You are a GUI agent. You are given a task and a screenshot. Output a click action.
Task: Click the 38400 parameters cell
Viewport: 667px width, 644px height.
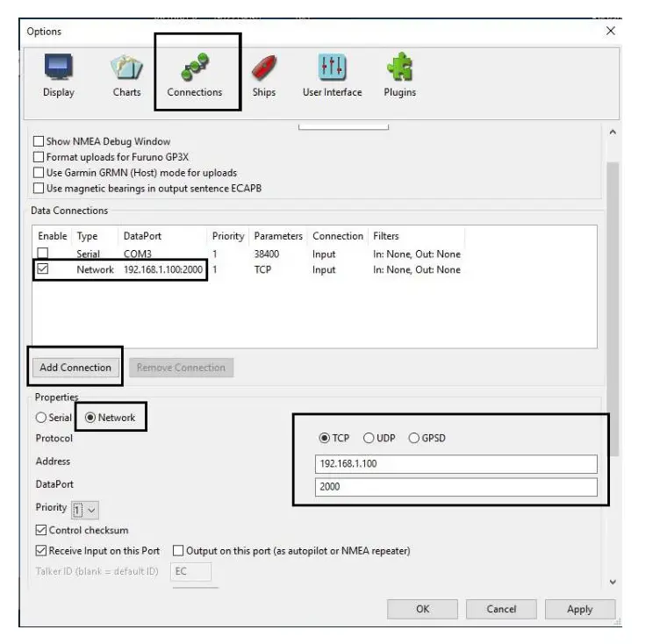(267, 254)
